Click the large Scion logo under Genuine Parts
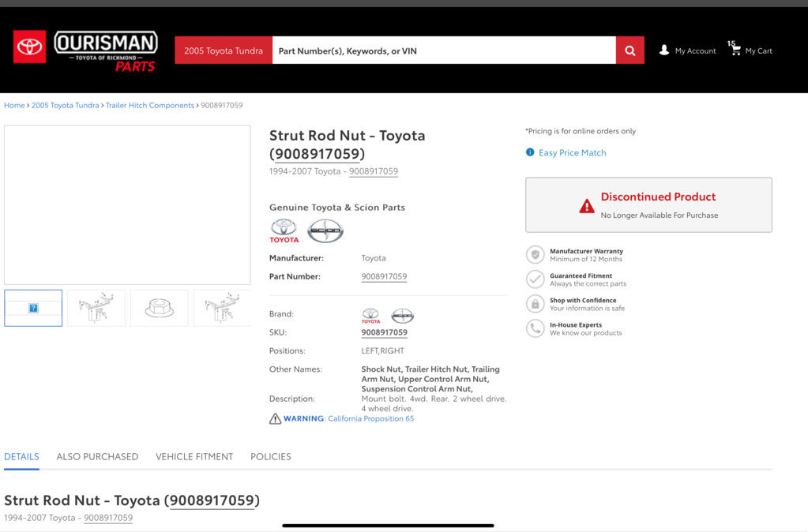Screen dimensions: 808x532 tap(325, 230)
